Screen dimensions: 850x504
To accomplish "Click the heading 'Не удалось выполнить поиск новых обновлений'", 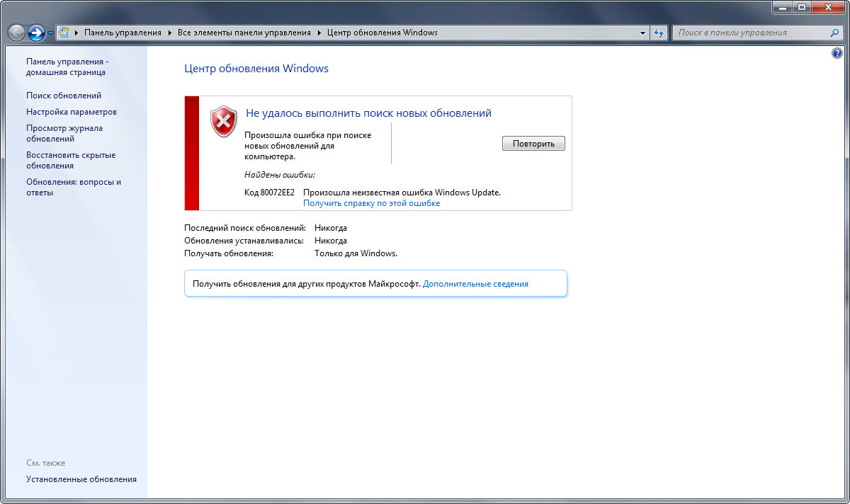I will point(368,113).
